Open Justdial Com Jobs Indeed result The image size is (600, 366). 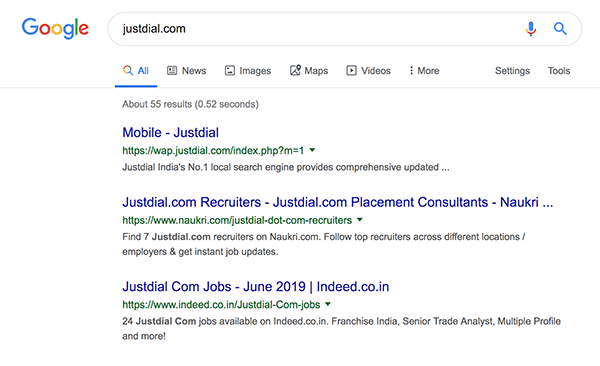256,287
